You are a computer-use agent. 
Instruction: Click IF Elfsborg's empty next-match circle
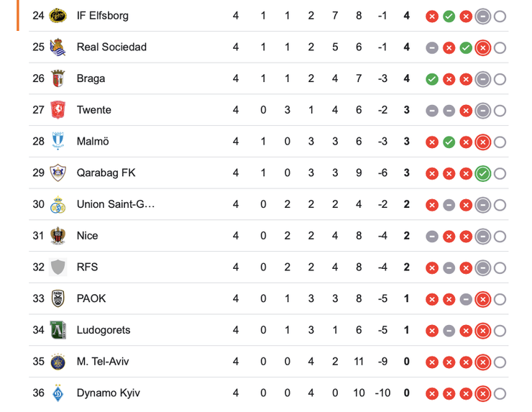500,16
